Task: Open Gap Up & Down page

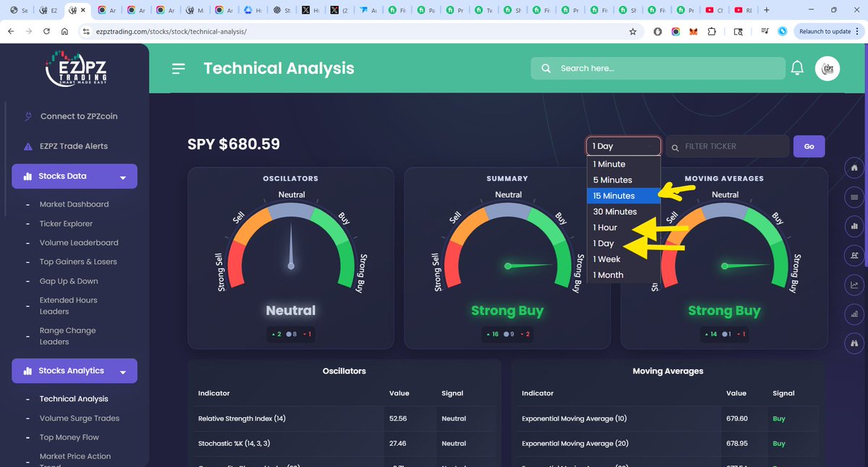Action: click(x=69, y=281)
